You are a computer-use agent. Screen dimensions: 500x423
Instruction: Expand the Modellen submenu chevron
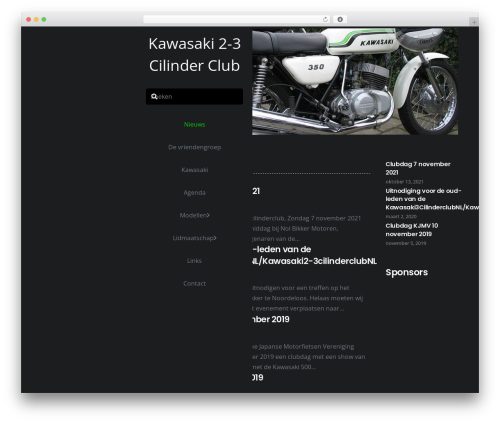click(208, 215)
